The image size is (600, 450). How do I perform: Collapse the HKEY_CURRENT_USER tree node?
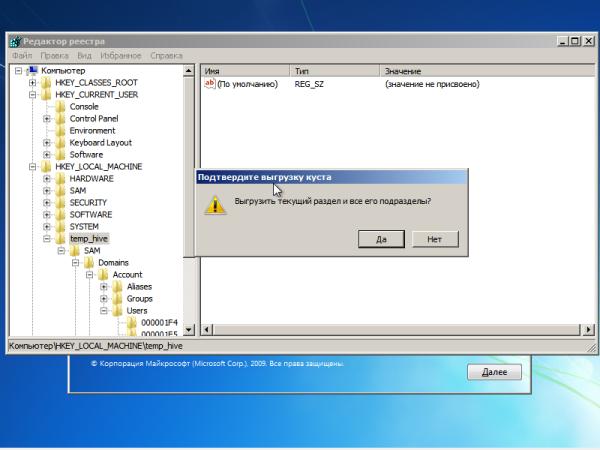33,94
